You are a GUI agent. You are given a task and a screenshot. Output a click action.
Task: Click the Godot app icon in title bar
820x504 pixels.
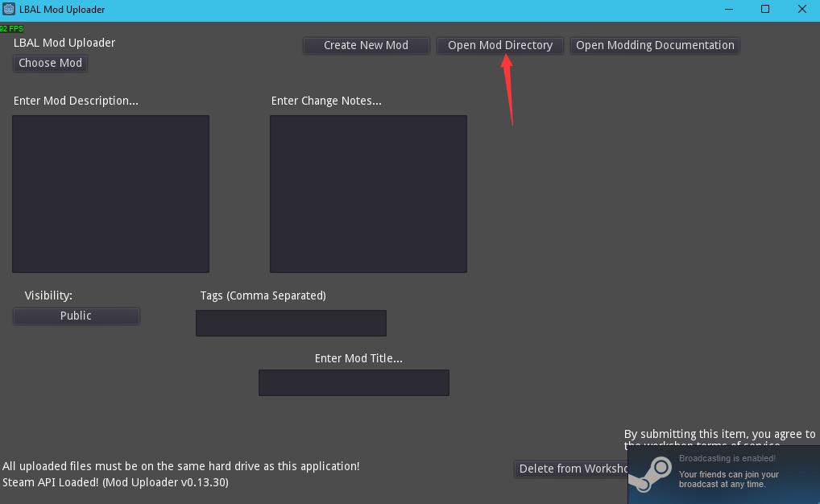click(x=9, y=10)
